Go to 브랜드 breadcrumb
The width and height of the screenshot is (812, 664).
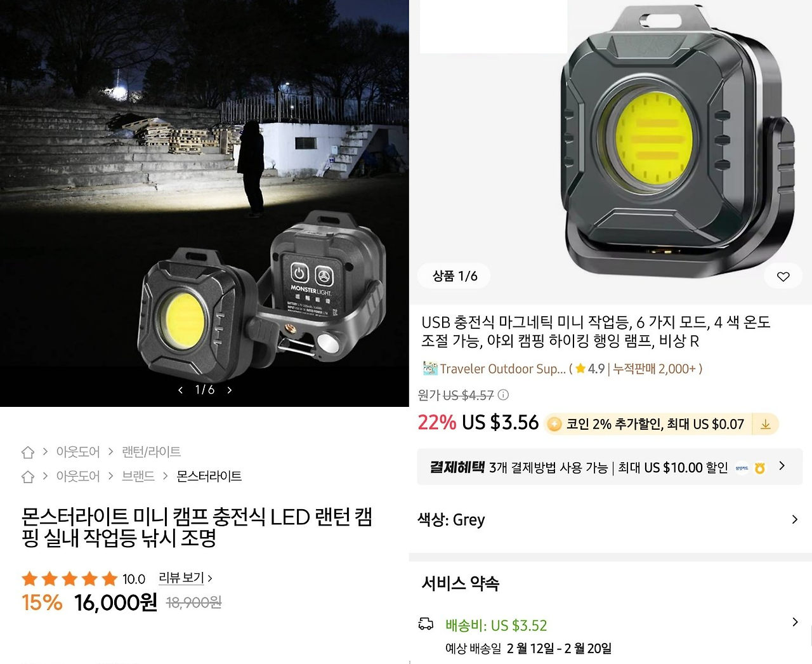(x=138, y=476)
